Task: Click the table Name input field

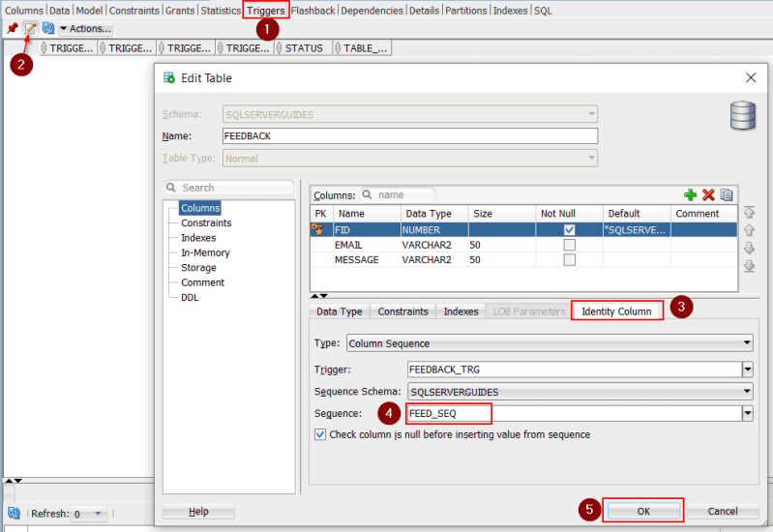Action: 410,136
